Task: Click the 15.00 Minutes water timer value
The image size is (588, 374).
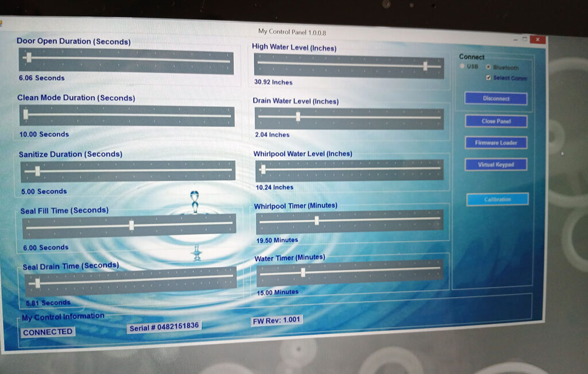Action: (277, 292)
